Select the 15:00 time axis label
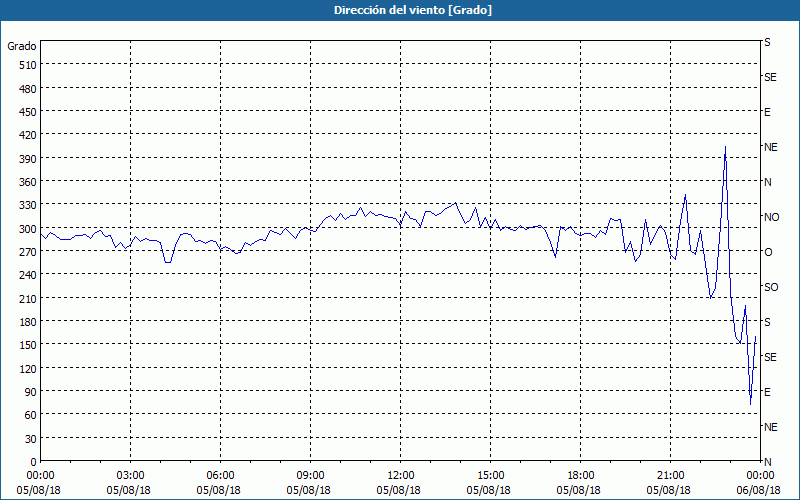Image resolution: width=800 pixels, height=500 pixels. [x=490, y=476]
